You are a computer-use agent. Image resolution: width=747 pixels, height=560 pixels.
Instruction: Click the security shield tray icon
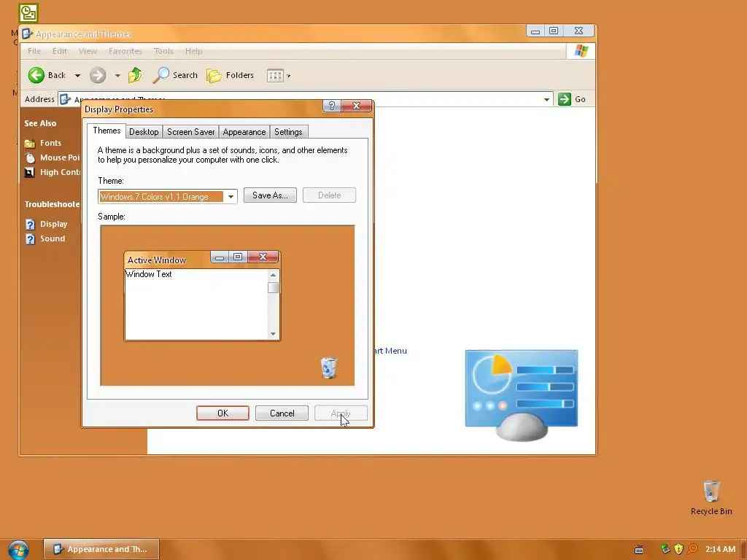pos(679,549)
